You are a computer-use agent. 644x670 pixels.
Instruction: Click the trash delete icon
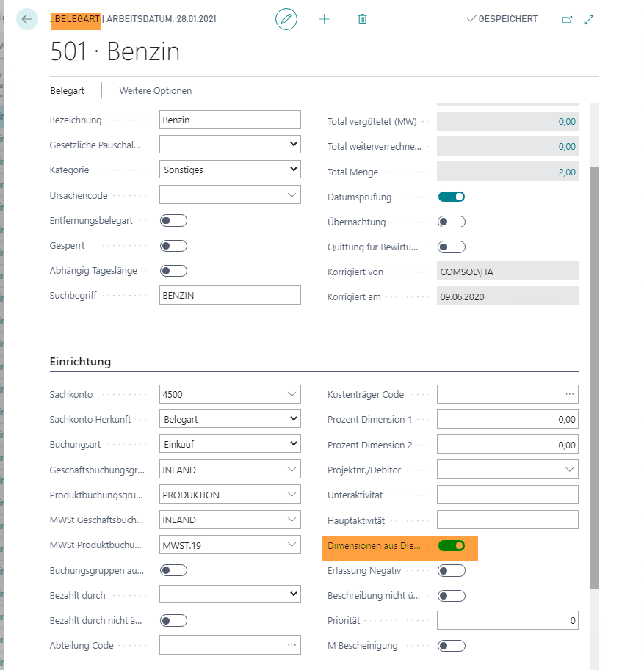(x=362, y=19)
